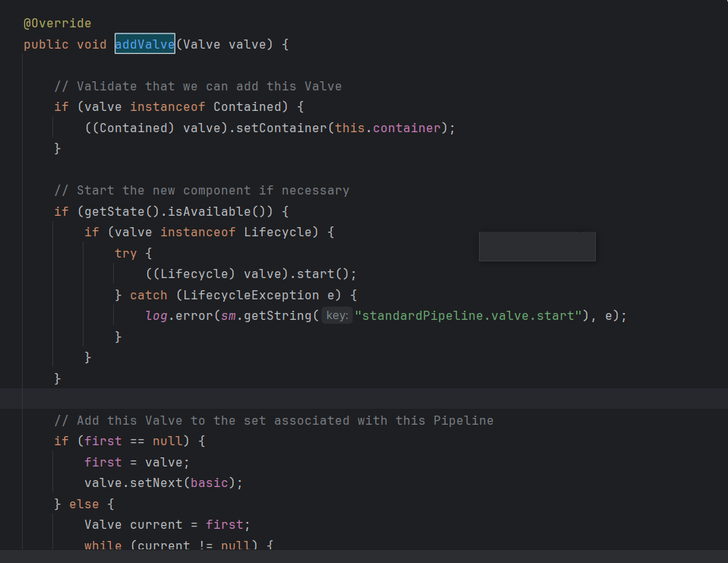Click the "key:" parameter inlay hint
728x563 pixels.
pos(337,315)
